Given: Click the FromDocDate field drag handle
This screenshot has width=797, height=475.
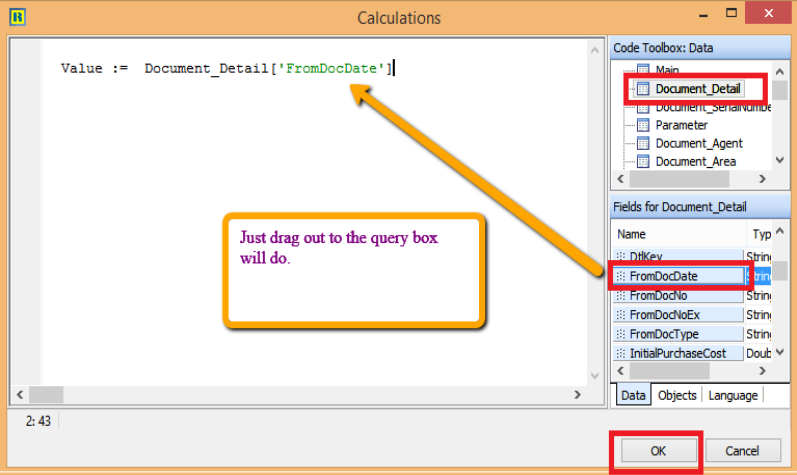Looking at the screenshot, I should pos(621,276).
